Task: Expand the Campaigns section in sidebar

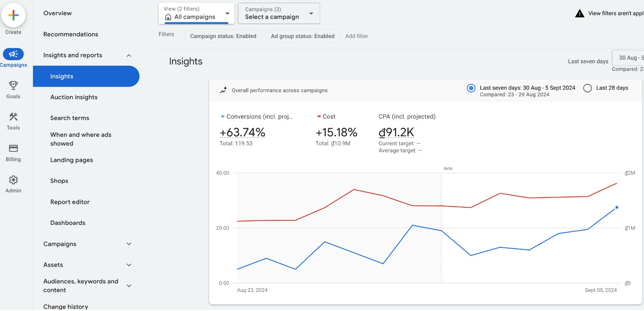Action: [129, 244]
